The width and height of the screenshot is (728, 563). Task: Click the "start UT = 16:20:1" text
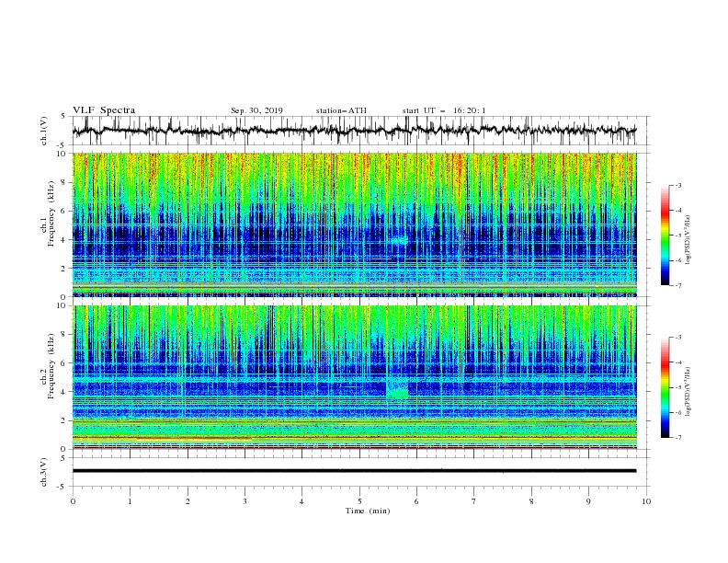tap(444, 110)
